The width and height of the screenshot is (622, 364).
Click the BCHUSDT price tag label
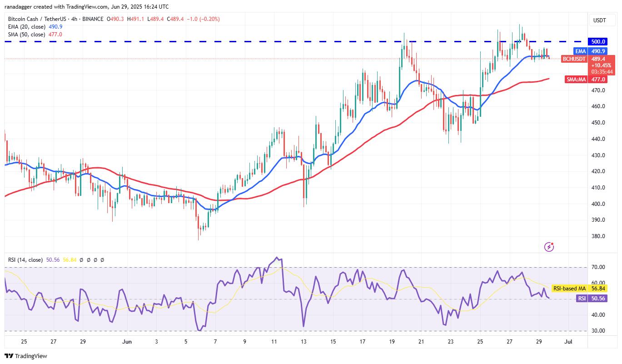coord(574,59)
